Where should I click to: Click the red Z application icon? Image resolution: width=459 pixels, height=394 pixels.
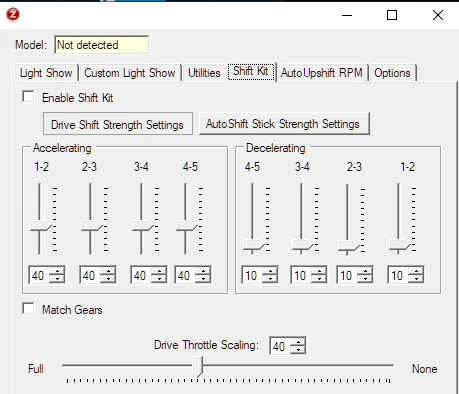coord(13,15)
